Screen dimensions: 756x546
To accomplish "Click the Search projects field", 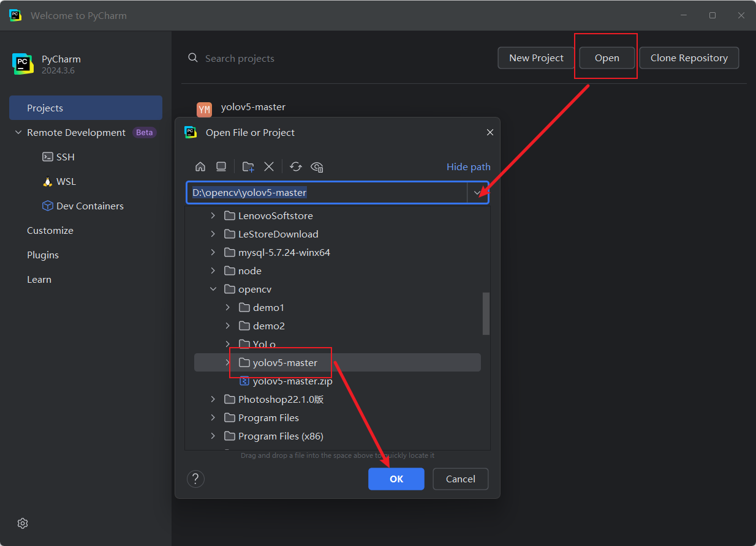I will click(x=240, y=58).
